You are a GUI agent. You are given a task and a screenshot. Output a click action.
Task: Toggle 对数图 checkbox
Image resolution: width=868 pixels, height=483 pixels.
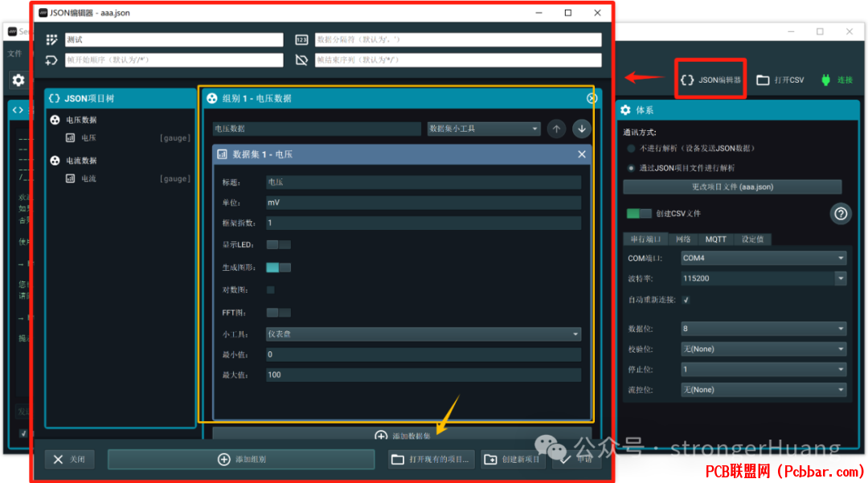tap(270, 290)
